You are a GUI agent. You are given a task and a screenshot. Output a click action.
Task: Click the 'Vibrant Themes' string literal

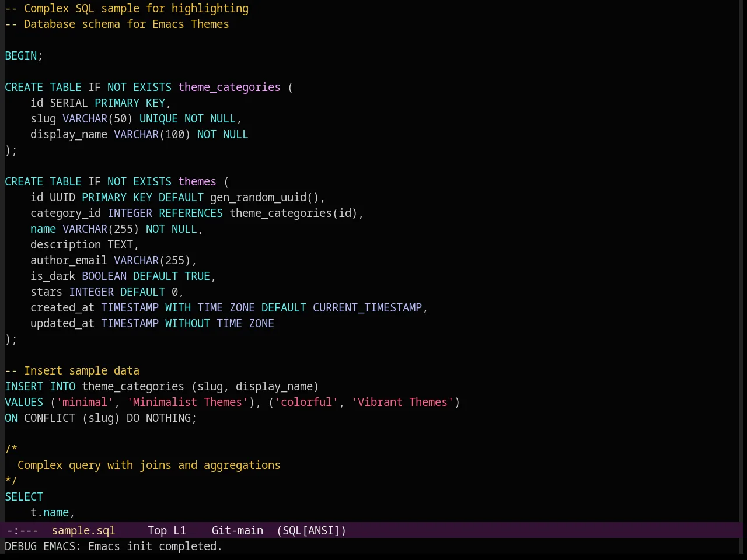click(403, 402)
